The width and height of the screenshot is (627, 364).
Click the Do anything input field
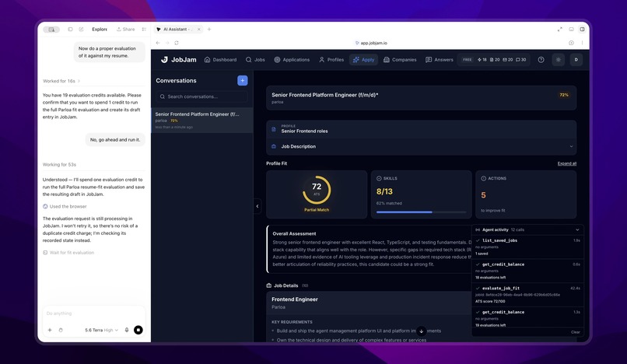pyautogui.click(x=93, y=313)
